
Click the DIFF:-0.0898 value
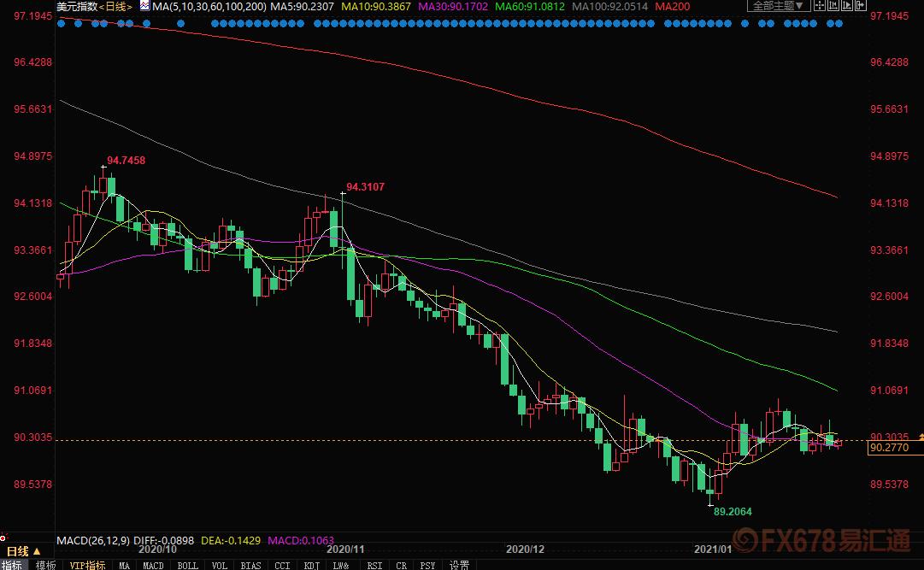tap(164, 541)
